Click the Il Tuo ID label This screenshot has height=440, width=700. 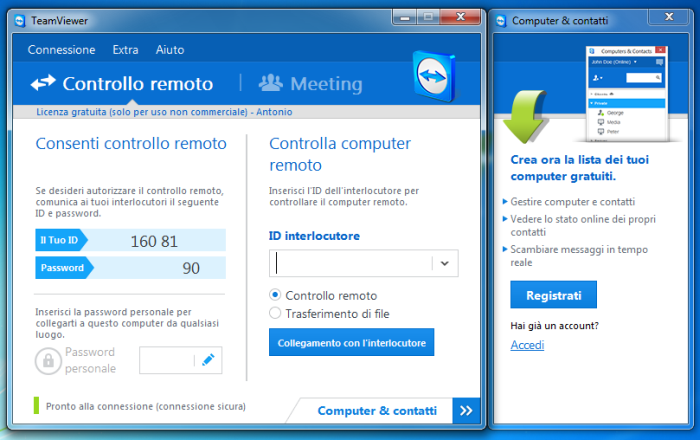click(x=60, y=240)
